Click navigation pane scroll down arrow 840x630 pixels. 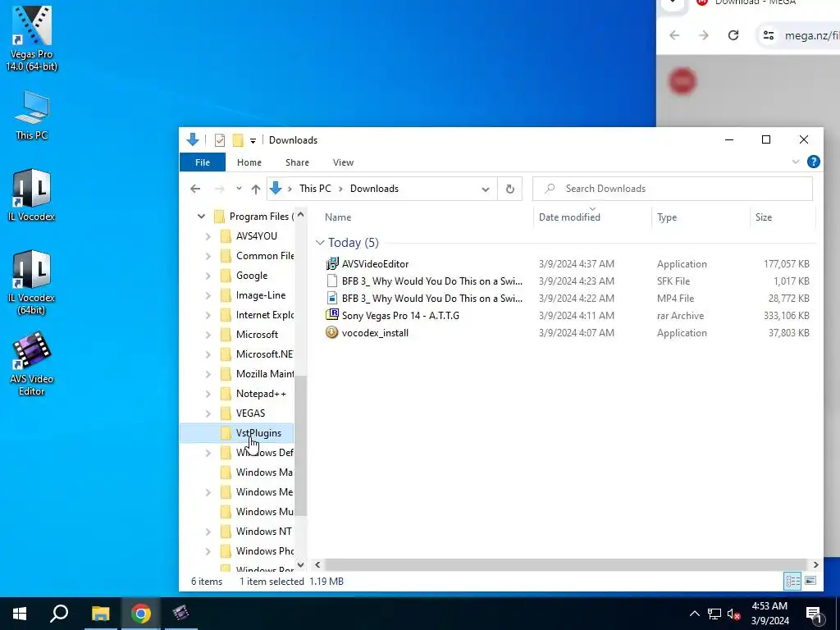(x=300, y=564)
